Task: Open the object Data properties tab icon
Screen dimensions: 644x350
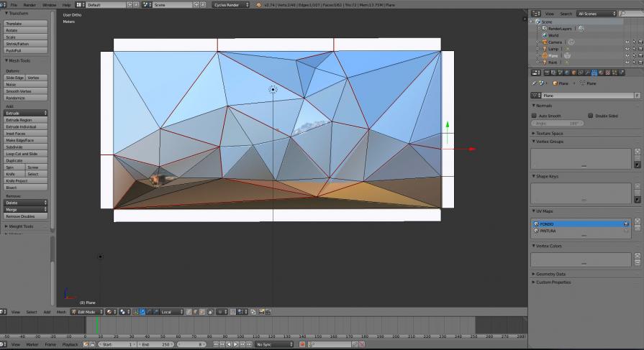Action: [x=593, y=72]
